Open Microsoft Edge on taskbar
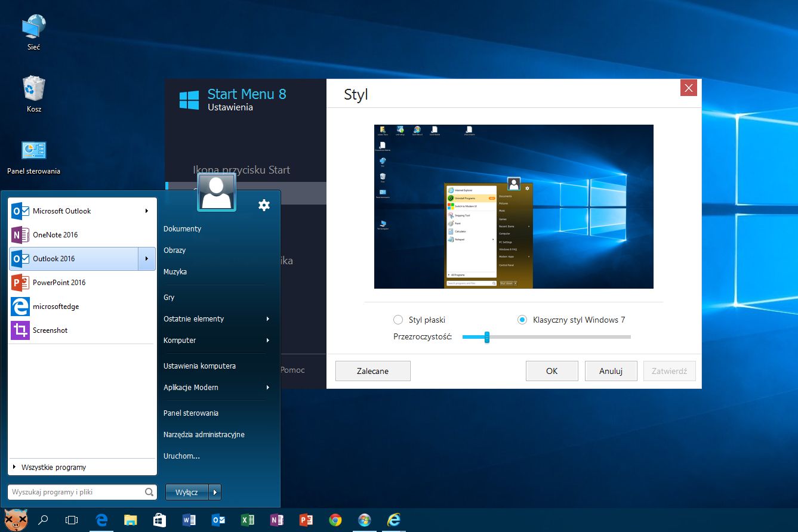798x532 pixels. tap(101, 520)
